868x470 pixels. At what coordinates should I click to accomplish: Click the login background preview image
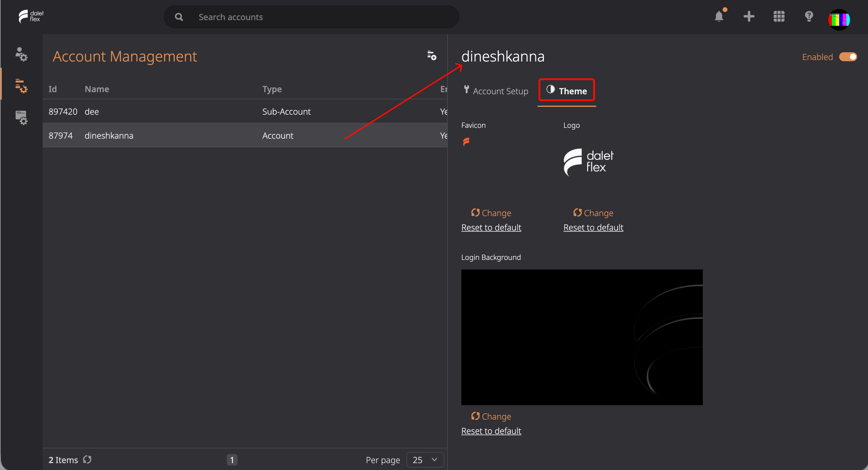pos(582,337)
